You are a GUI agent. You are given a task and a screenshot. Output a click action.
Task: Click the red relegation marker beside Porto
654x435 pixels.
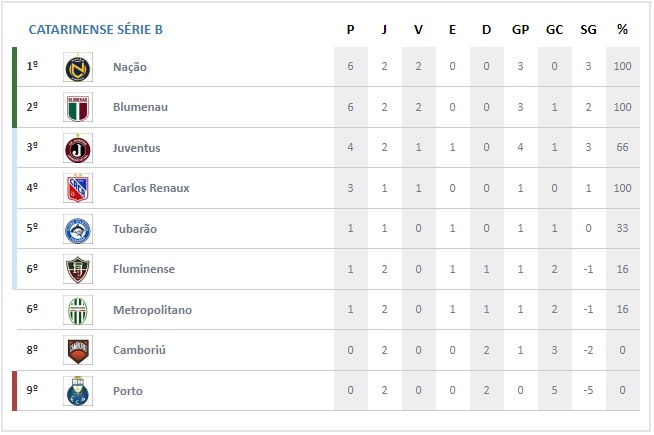tap(15, 391)
